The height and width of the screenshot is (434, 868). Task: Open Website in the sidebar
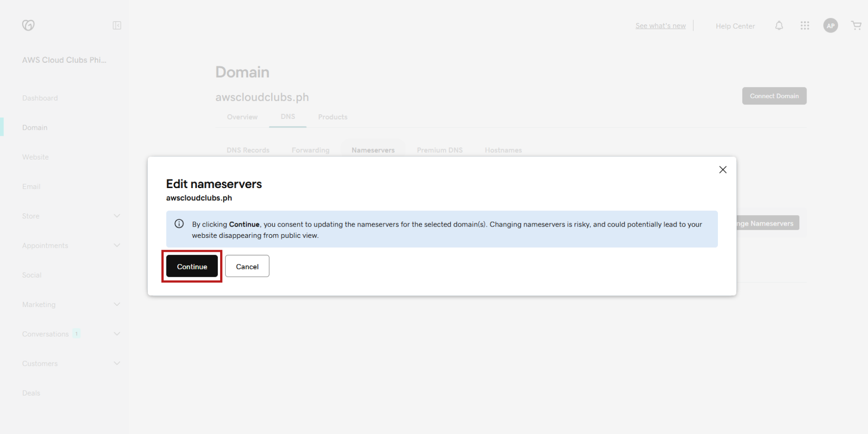[35, 157]
